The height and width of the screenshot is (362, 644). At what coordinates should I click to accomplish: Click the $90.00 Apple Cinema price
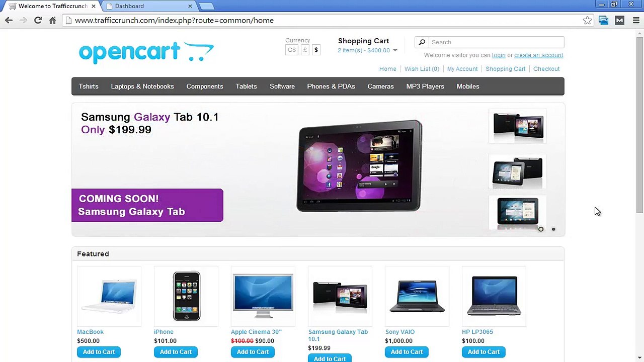pyautogui.click(x=265, y=341)
